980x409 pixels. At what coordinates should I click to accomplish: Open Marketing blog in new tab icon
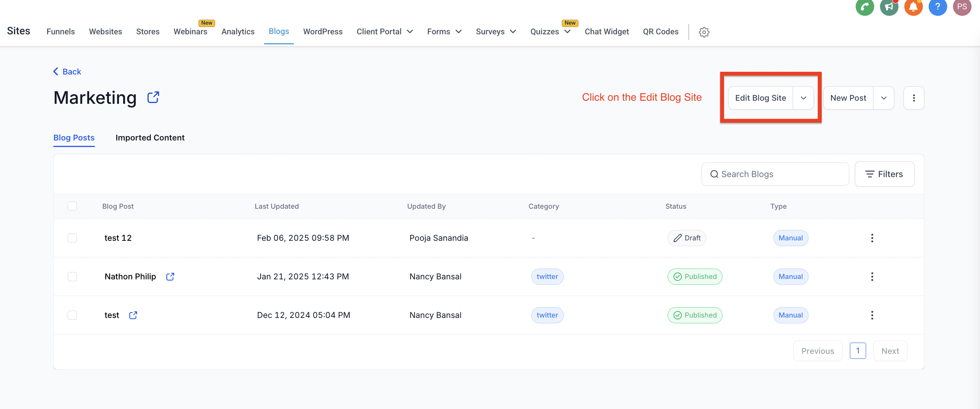point(153,97)
